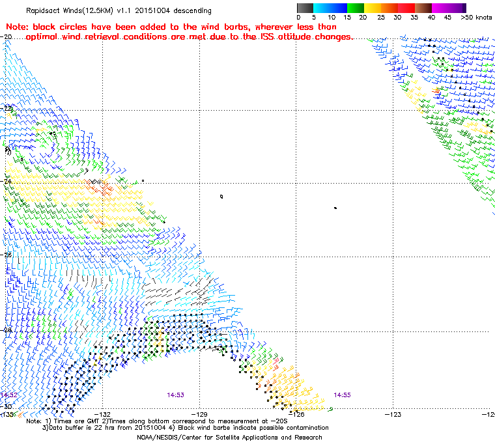The height and width of the screenshot is (448, 495).
Task: Click the red note line starting 'Note: black circles'
Action: point(171,27)
